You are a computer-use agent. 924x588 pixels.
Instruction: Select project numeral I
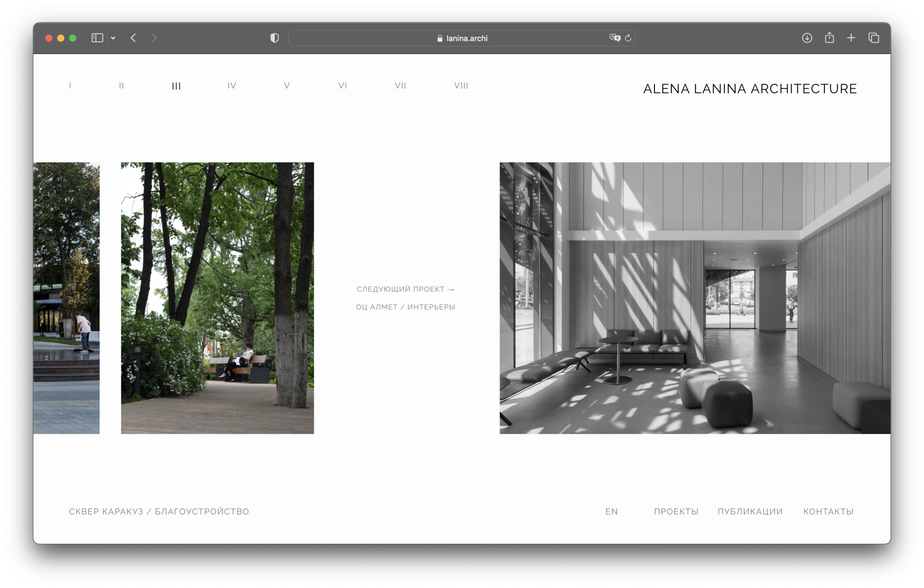point(70,86)
